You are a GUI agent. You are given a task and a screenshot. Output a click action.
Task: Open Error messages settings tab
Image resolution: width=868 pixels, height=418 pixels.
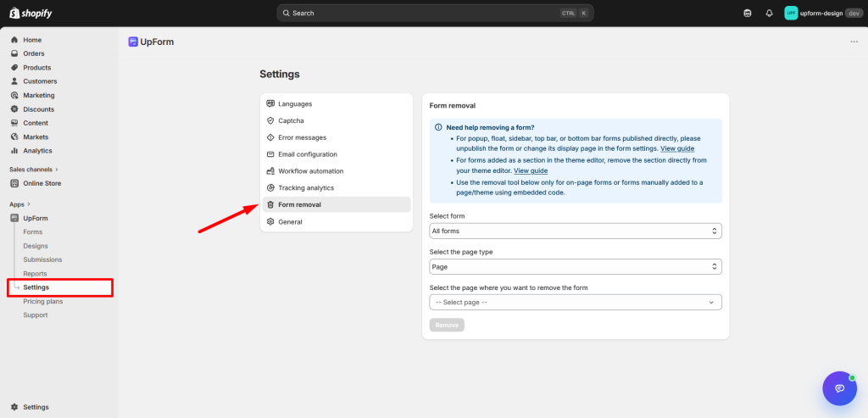point(337,137)
